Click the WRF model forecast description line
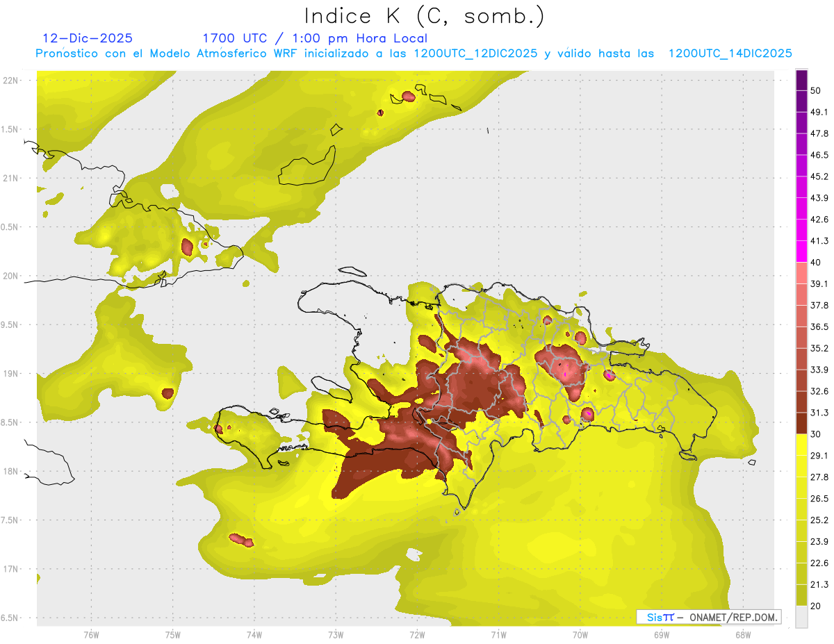Viewport: 834px width, 644px height. pos(414,53)
